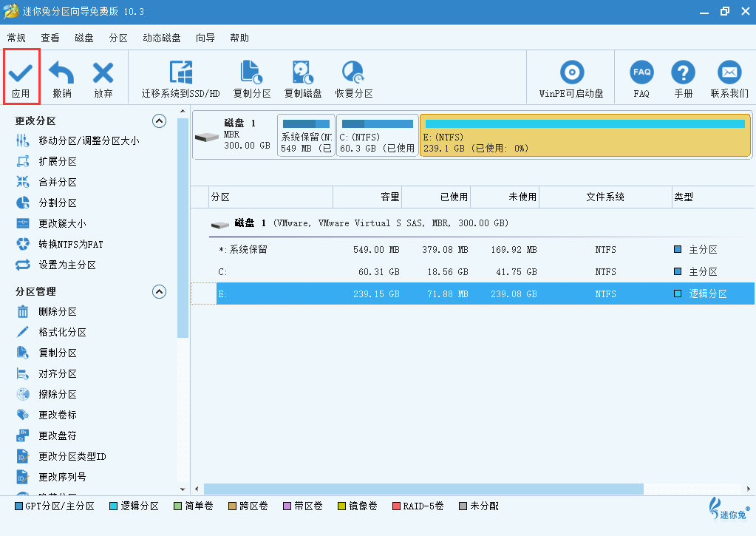Collapse the 更改分区 section
756x536 pixels.
[159, 121]
